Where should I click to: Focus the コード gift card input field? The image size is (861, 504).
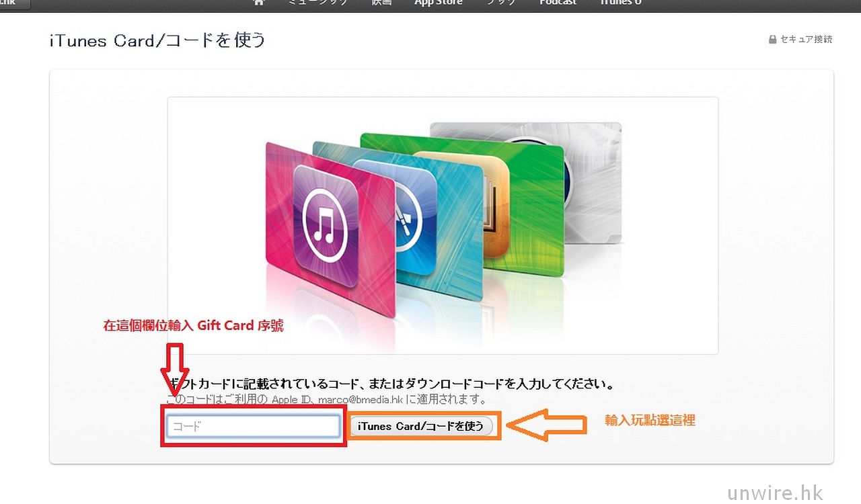[x=254, y=426]
